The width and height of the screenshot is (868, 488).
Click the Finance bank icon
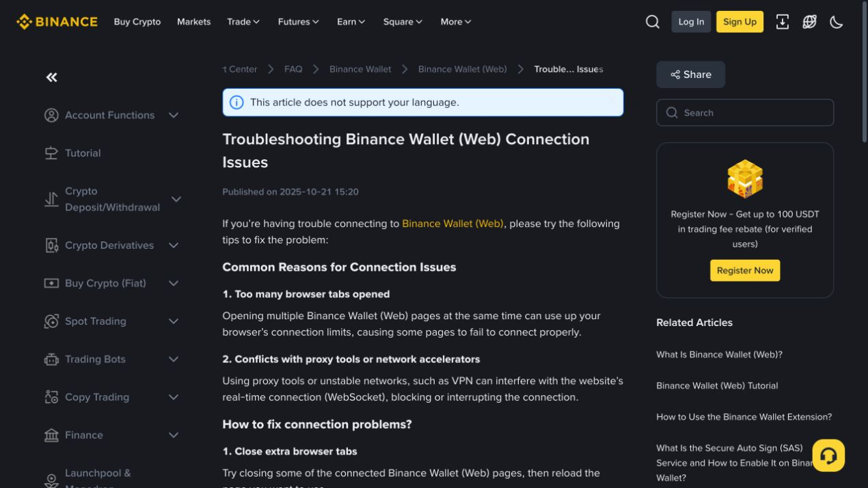tap(51, 435)
